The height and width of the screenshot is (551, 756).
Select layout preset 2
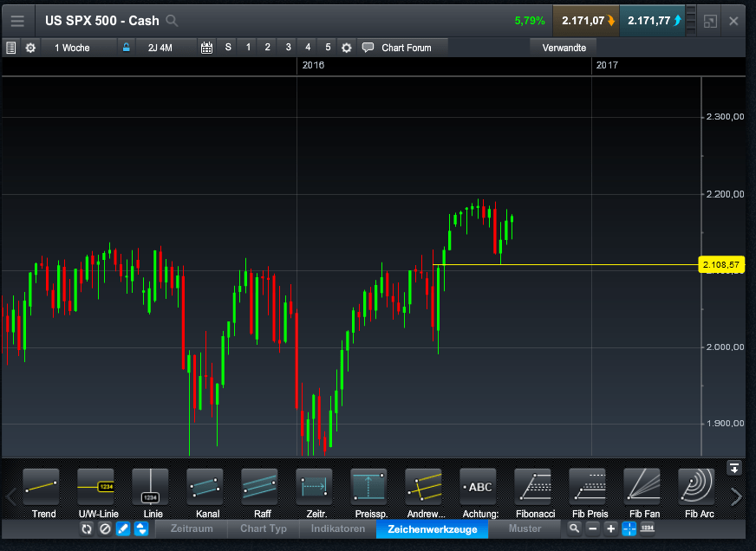click(268, 47)
